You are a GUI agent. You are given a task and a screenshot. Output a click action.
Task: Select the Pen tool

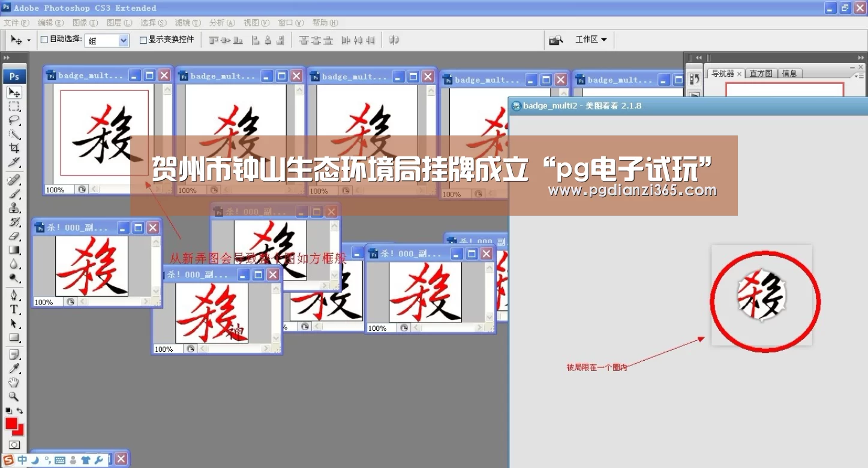click(x=14, y=295)
